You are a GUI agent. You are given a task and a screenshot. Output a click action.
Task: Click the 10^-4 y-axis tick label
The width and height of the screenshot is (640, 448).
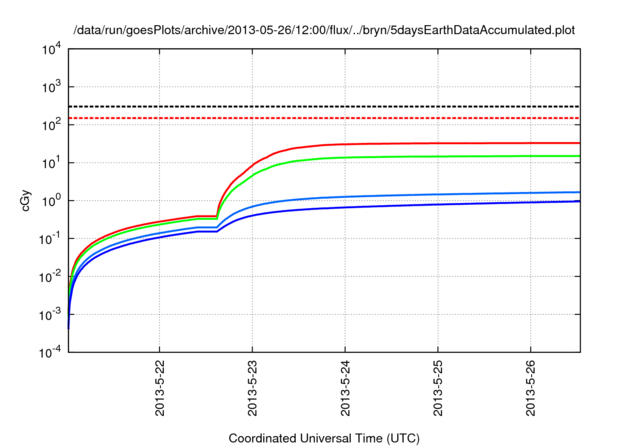coord(51,352)
